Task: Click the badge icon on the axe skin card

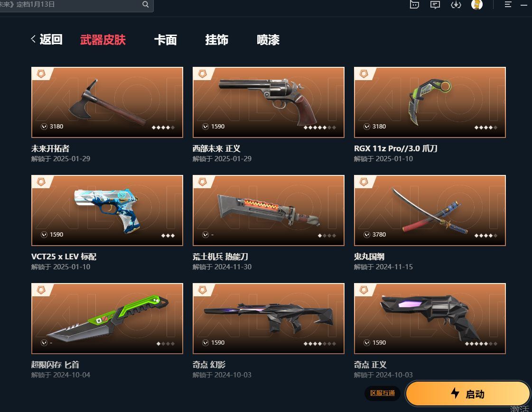Action: [x=41, y=73]
